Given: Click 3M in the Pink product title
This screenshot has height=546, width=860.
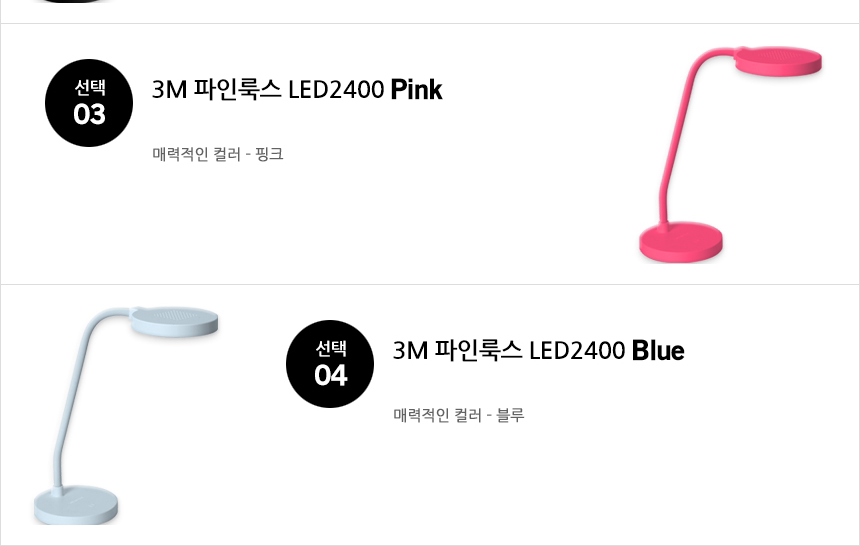Looking at the screenshot, I should coord(170,90).
